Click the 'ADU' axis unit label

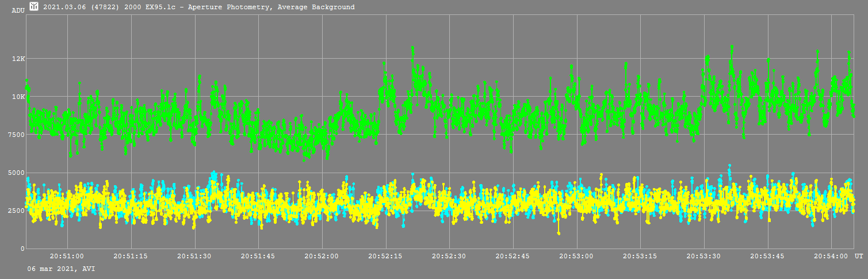tap(18, 10)
